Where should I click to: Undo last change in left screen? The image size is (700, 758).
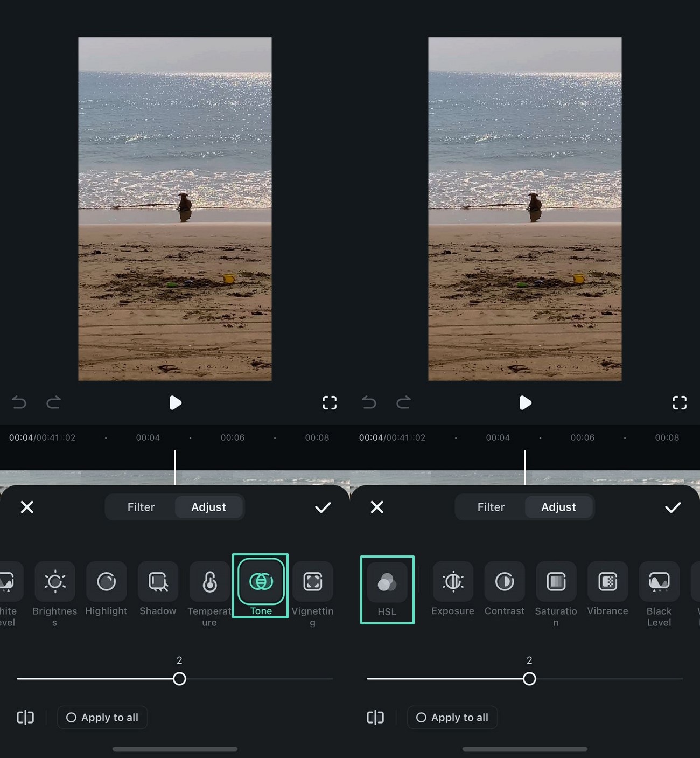pyautogui.click(x=19, y=402)
